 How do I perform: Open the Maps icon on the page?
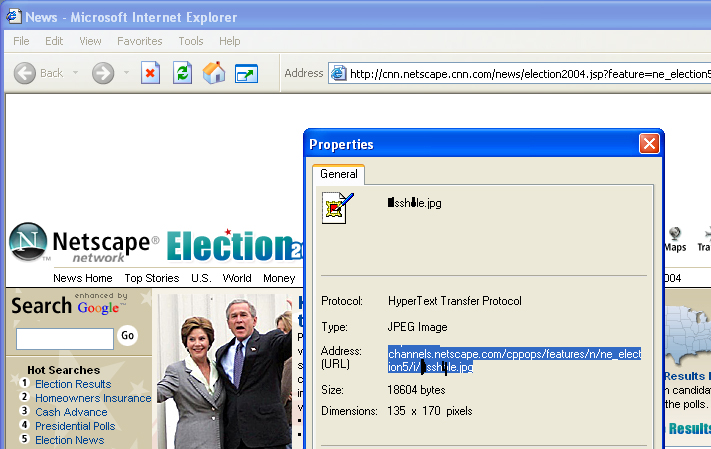click(675, 238)
